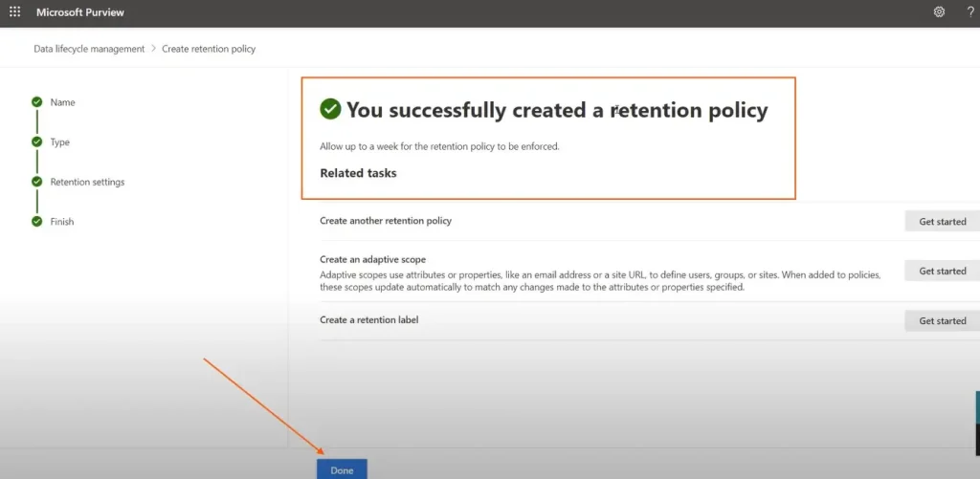Select the Finish wizard step
980x479 pixels.
pos(62,221)
